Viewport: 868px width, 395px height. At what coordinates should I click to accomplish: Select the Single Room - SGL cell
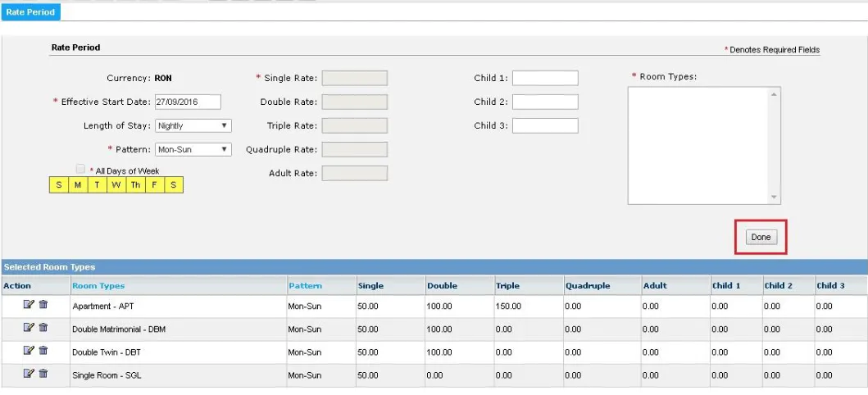178,375
